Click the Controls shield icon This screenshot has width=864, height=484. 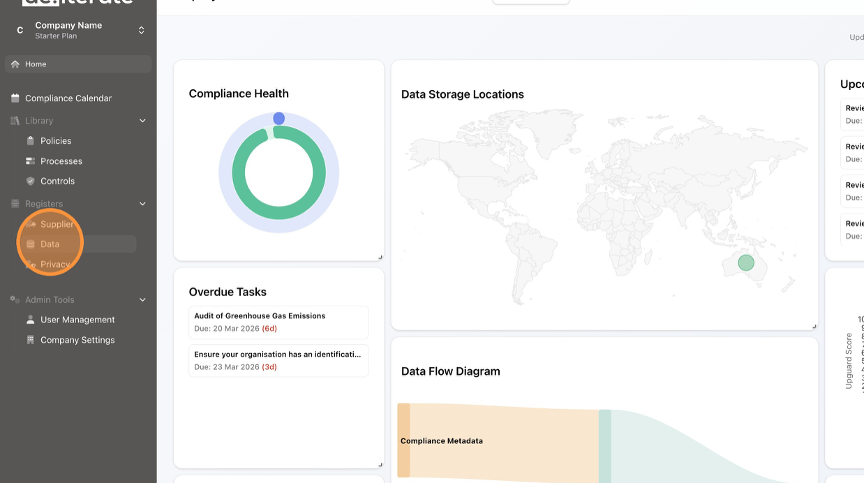click(x=31, y=181)
